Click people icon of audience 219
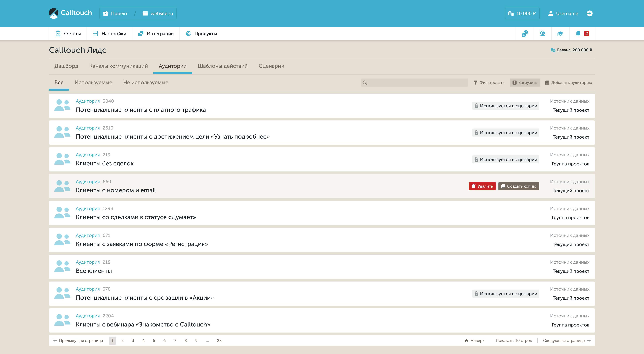644x354 pixels. [62, 159]
